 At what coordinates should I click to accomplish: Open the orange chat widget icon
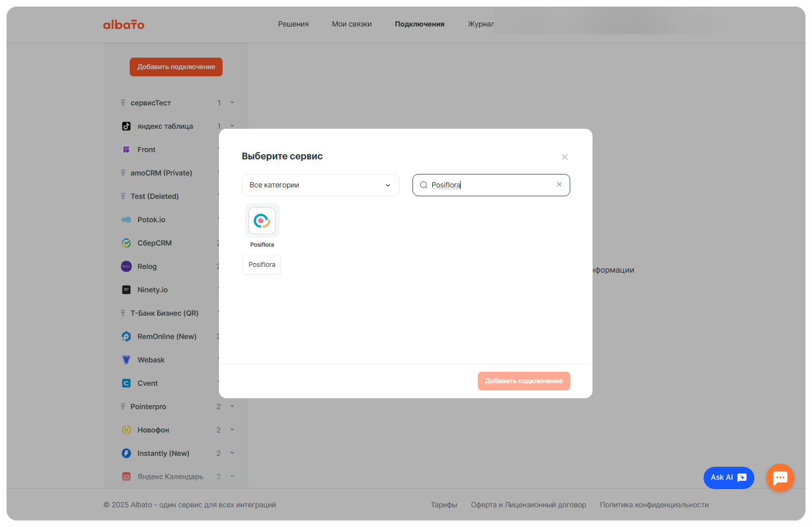tap(780, 478)
